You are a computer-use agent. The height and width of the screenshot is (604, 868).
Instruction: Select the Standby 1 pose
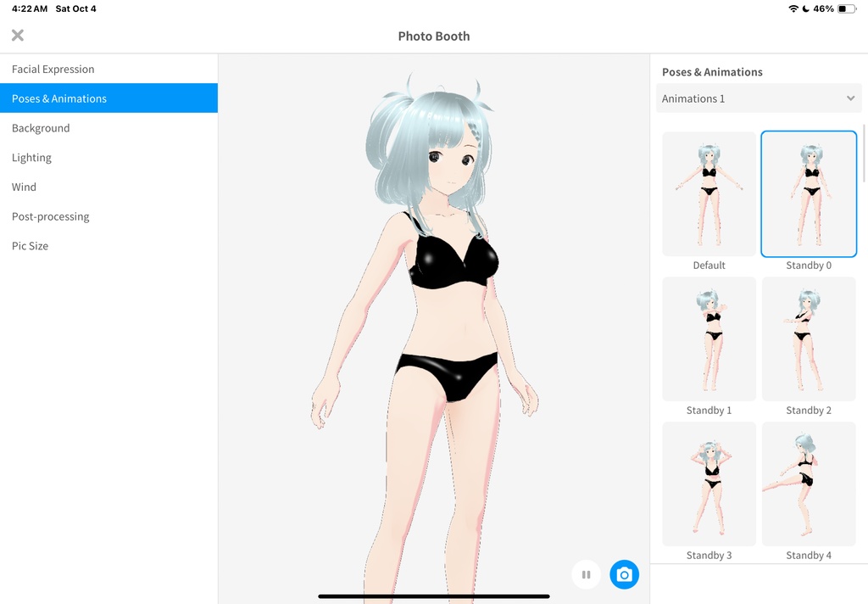click(x=709, y=338)
